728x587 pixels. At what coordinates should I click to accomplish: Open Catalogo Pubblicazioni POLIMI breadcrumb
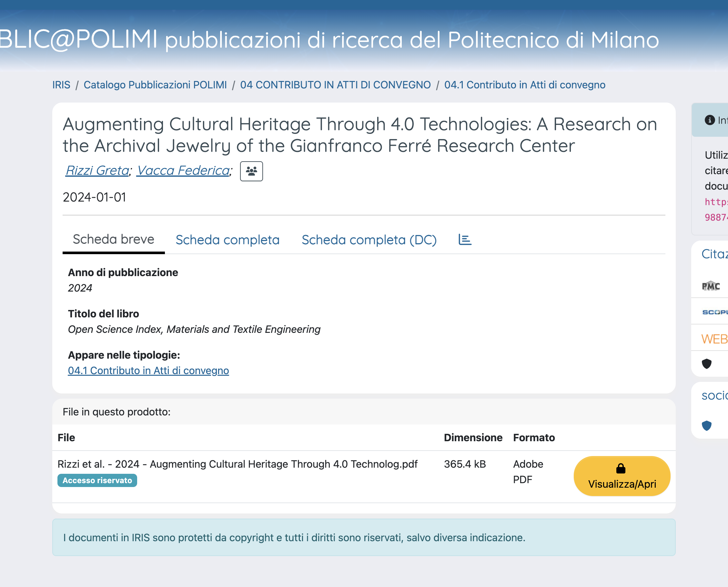click(x=155, y=85)
